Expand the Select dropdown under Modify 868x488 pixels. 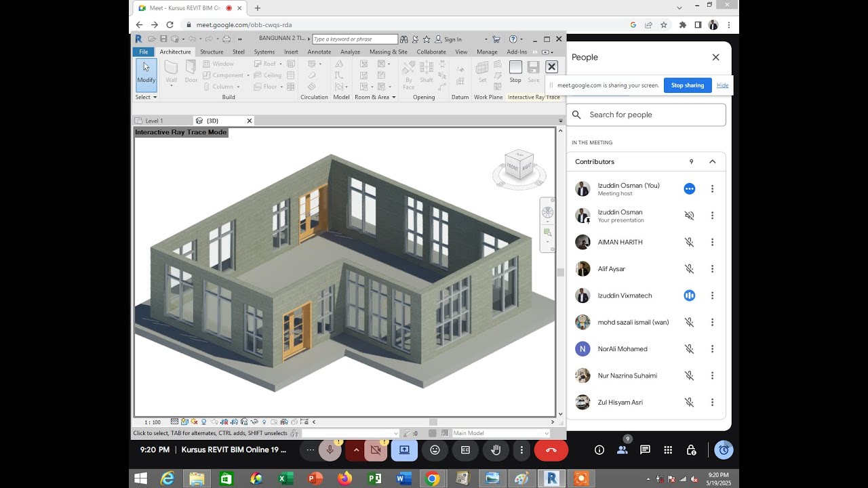[146, 97]
